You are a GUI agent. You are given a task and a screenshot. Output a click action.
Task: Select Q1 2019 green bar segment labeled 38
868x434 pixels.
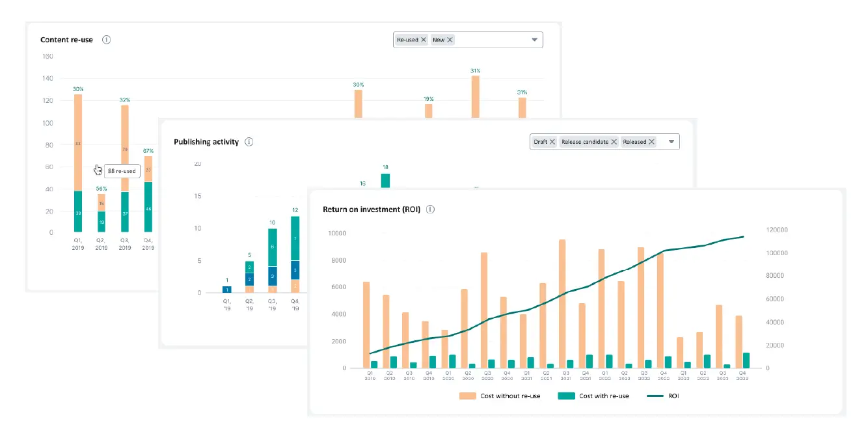coord(78,212)
